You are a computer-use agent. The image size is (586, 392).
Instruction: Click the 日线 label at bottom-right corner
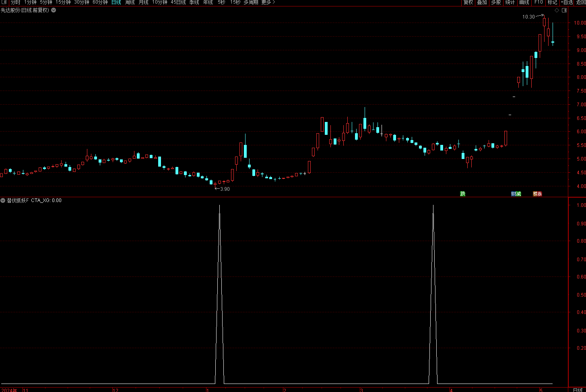(578, 390)
